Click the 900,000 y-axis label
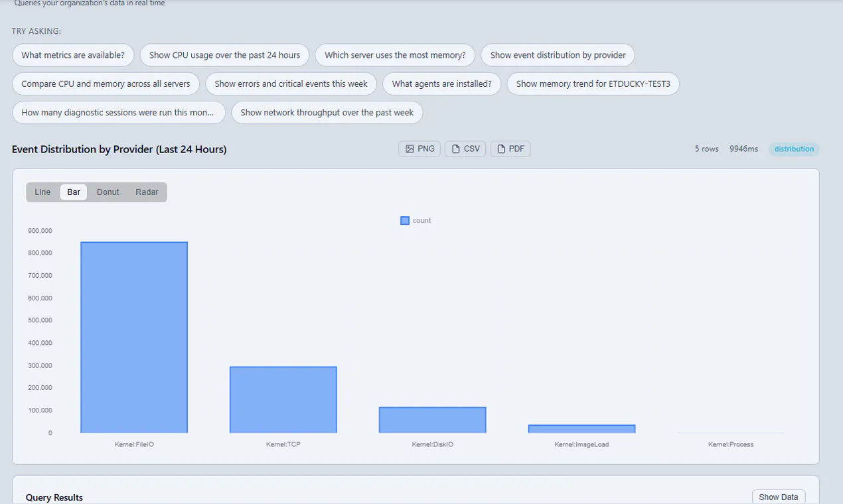 (40, 231)
